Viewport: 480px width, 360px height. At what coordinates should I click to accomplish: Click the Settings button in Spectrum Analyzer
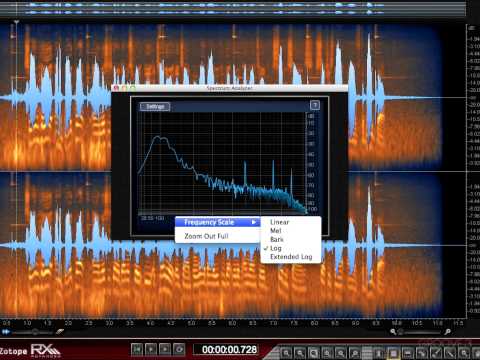click(155, 106)
